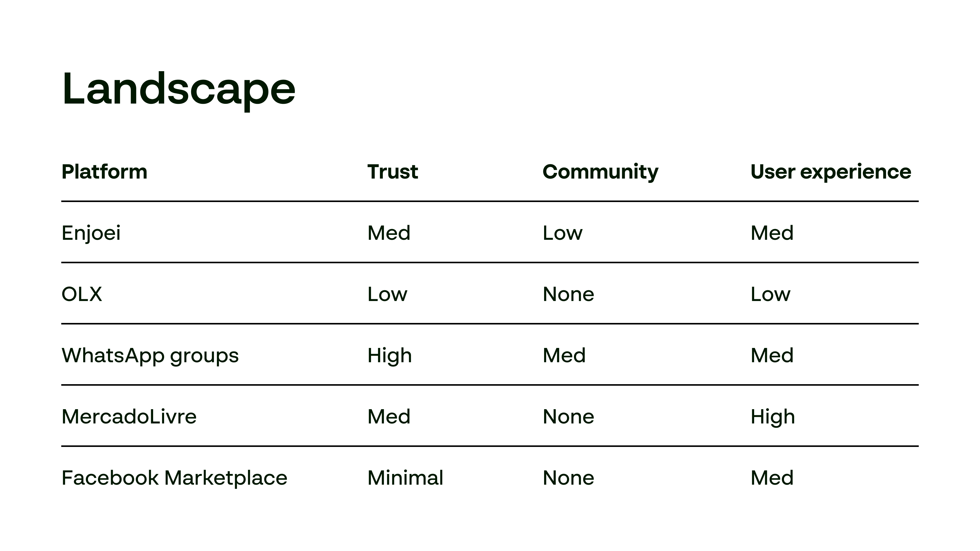The width and height of the screenshot is (980, 551).
Task: Select Enjoei's Med trust value
Action: [389, 233]
